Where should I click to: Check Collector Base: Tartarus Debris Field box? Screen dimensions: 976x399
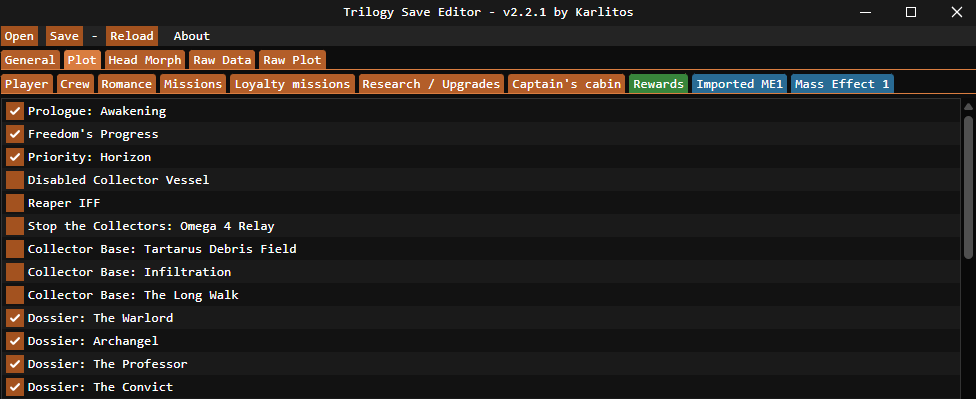click(x=15, y=250)
